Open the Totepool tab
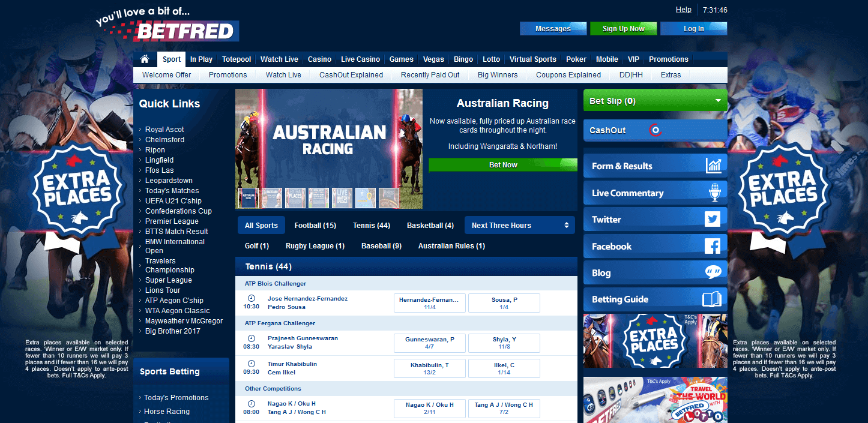Screen dimensions: 868x423 click(x=237, y=59)
